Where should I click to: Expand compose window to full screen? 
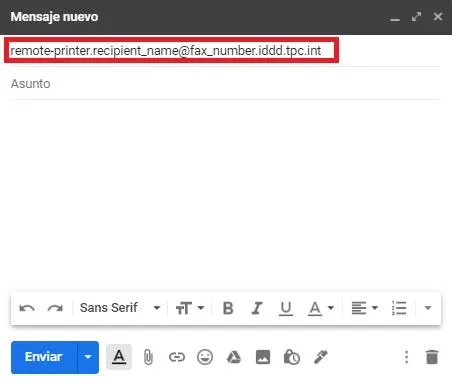coord(416,17)
